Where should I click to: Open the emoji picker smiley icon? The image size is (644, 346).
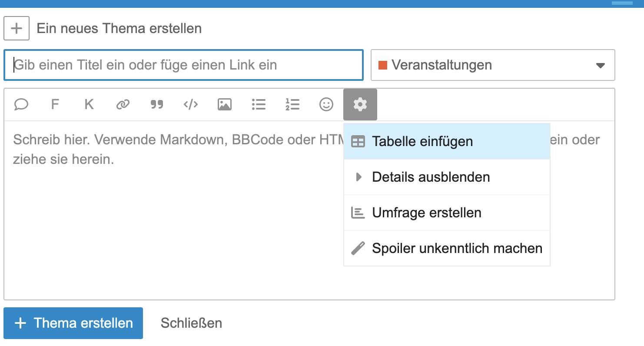coord(326,105)
